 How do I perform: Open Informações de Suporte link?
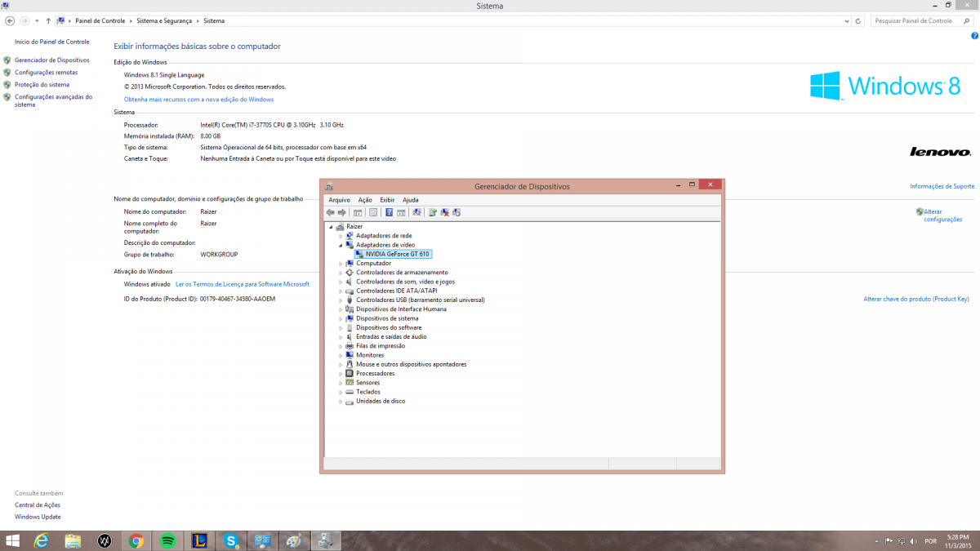tap(942, 187)
